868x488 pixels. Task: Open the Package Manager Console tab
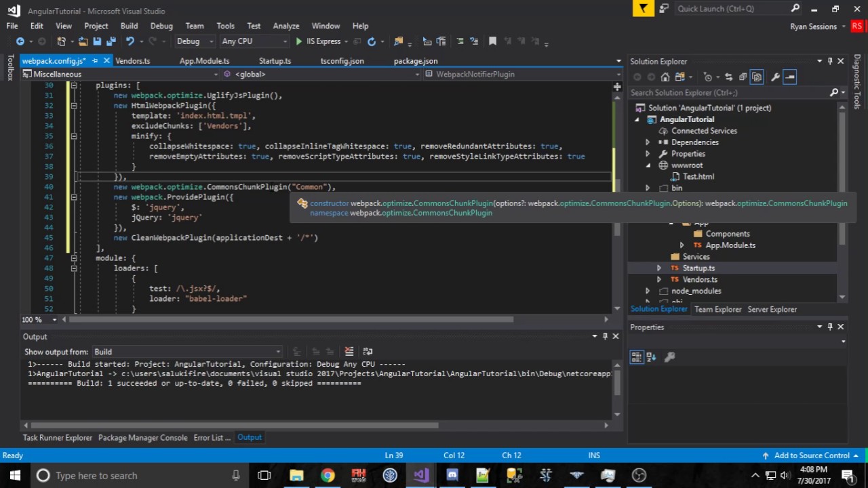[142, 438]
